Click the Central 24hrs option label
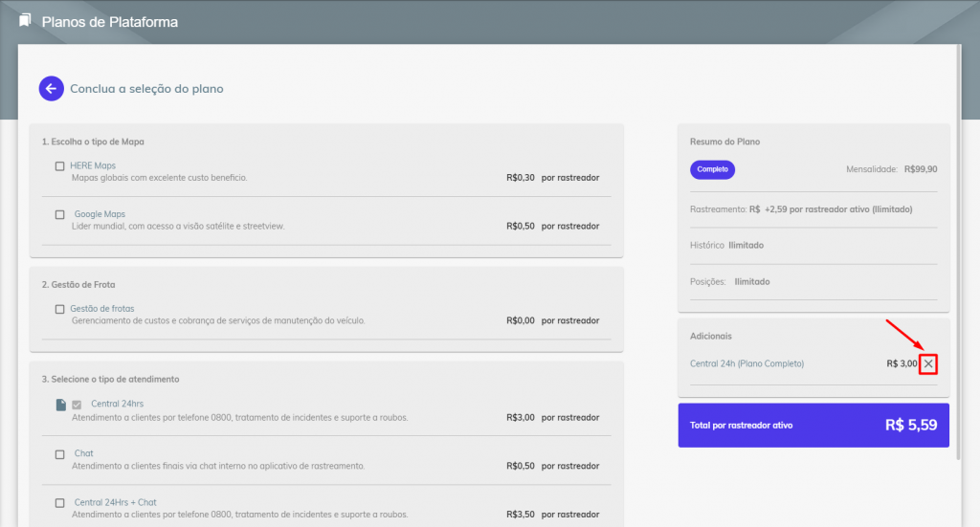This screenshot has height=527, width=980. click(x=118, y=404)
